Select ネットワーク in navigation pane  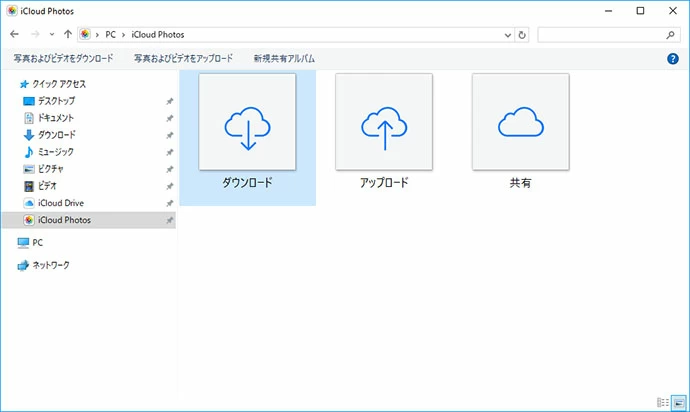(x=50, y=265)
